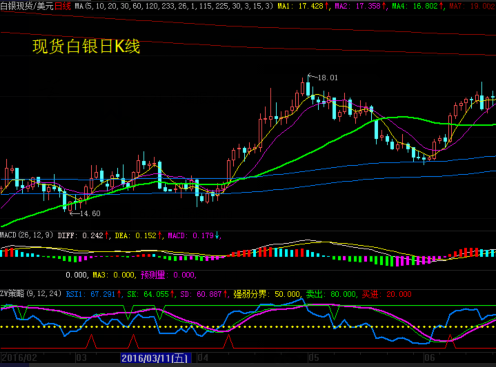The image size is (496, 367).
Task: Click the 强弱分界 50.000 label
Action: 267,294
